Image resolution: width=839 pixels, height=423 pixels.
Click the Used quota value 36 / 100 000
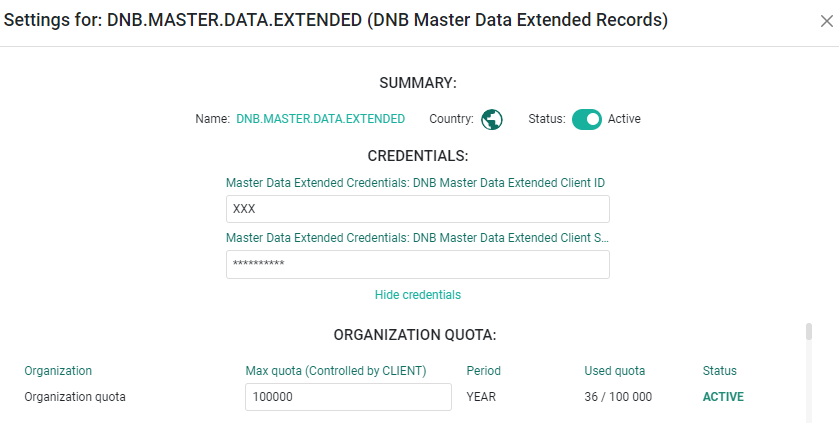click(x=618, y=397)
